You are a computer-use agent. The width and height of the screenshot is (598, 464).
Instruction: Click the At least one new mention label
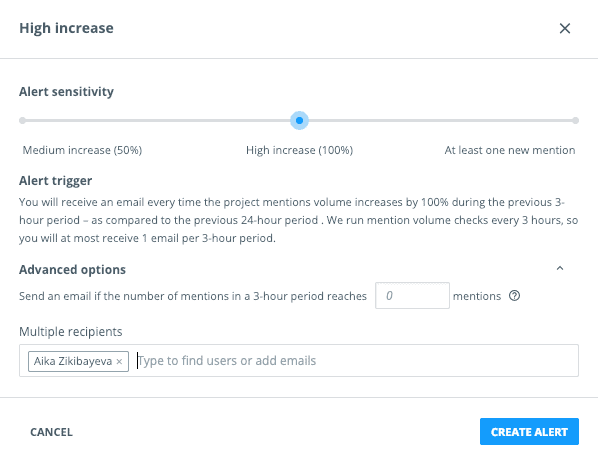(x=510, y=150)
